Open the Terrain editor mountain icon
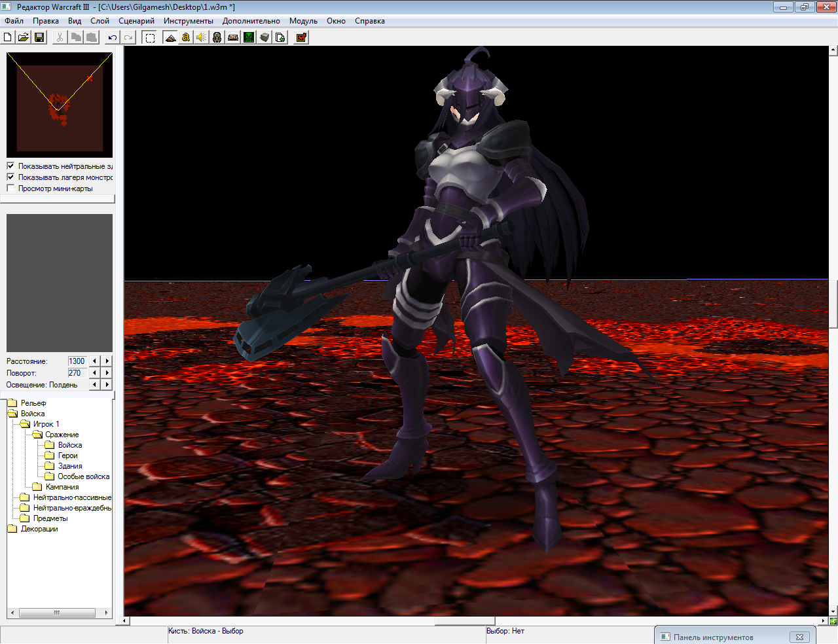Viewport: 838px width, 644px height. (x=170, y=37)
